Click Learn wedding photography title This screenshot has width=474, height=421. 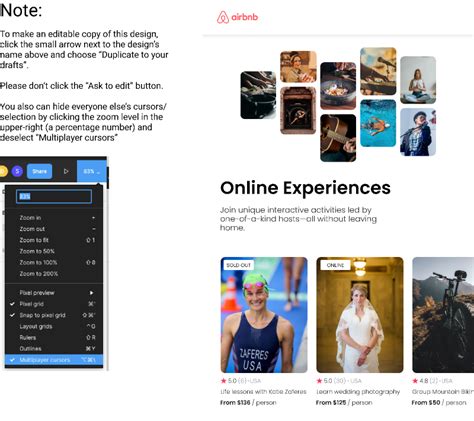358,392
